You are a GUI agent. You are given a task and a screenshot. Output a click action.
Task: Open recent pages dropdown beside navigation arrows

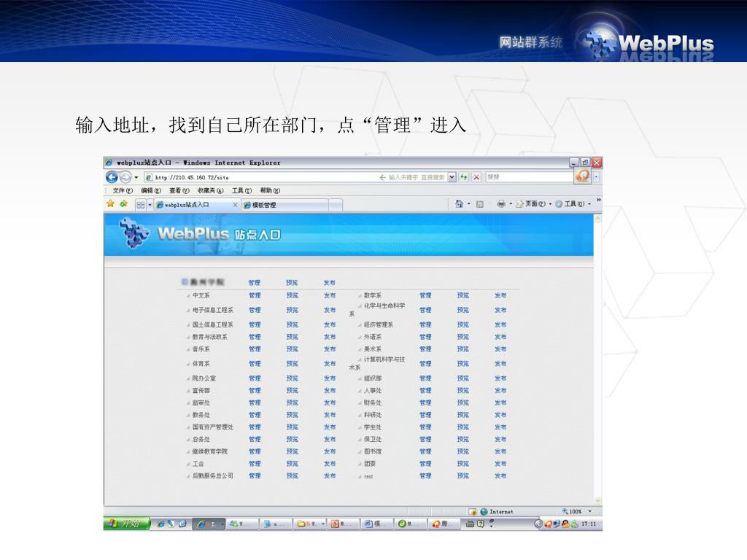pos(136,178)
